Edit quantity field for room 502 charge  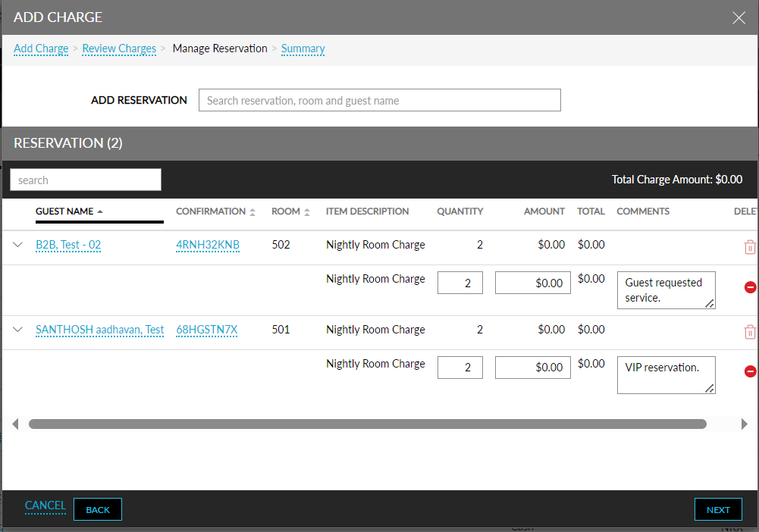[x=459, y=283]
